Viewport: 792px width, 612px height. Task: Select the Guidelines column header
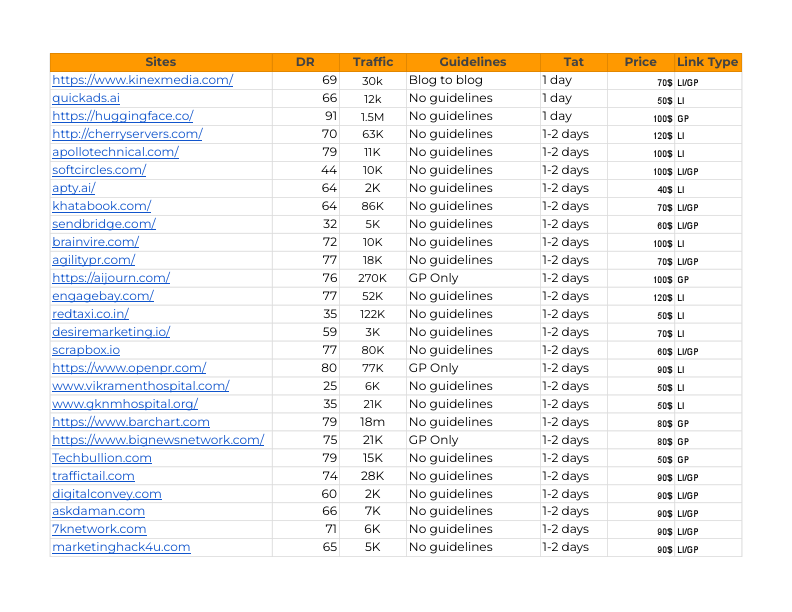point(473,62)
